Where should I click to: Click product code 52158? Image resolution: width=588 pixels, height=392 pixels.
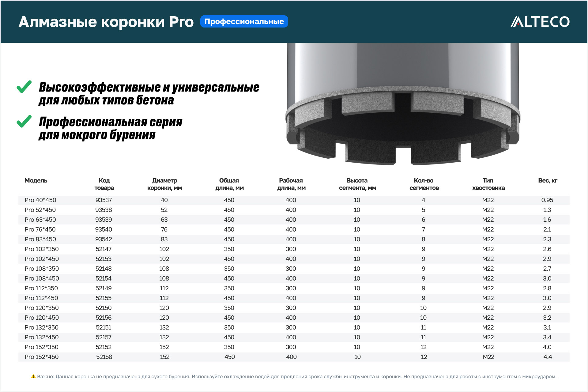coord(104,357)
